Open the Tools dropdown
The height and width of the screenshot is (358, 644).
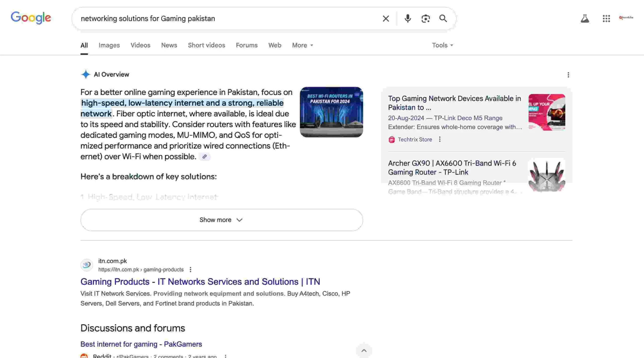442,45
